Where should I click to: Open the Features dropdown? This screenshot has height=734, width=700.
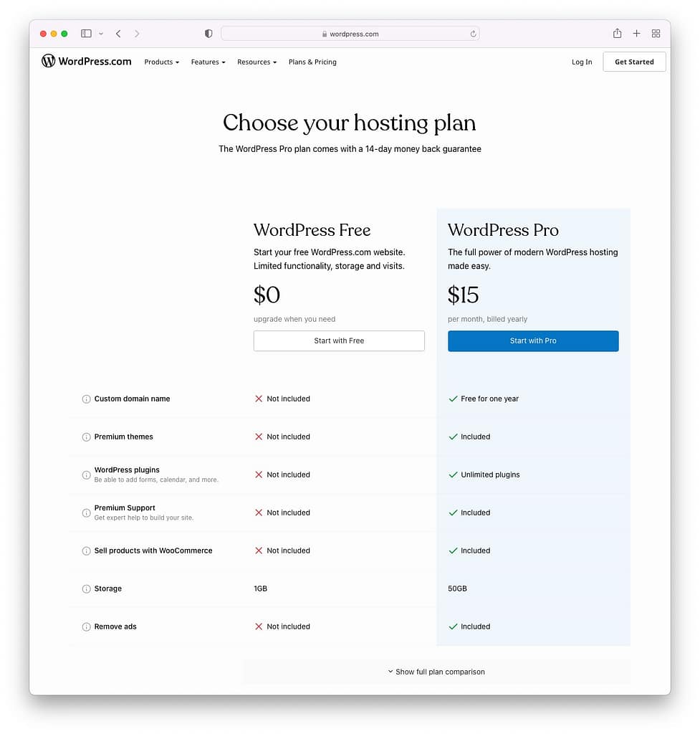click(208, 62)
